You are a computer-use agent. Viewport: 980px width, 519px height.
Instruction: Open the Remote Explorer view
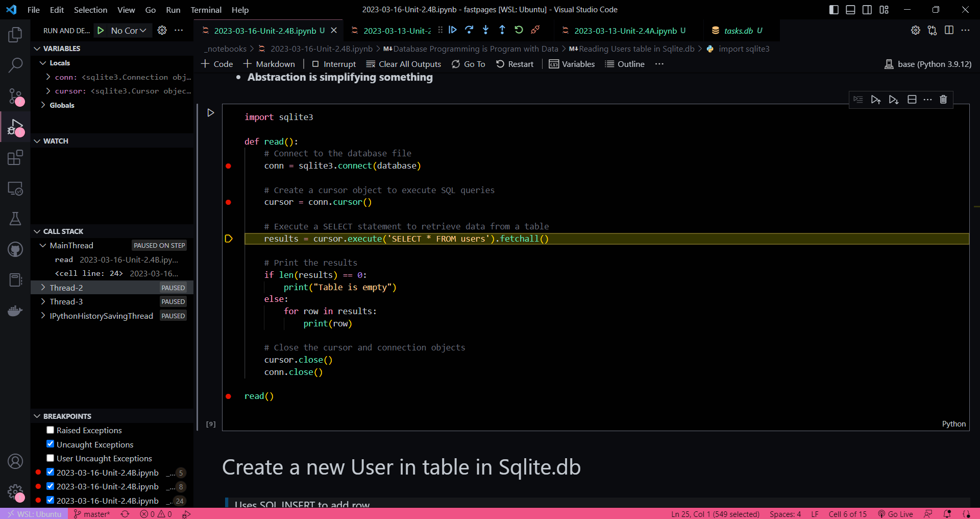pyautogui.click(x=15, y=188)
